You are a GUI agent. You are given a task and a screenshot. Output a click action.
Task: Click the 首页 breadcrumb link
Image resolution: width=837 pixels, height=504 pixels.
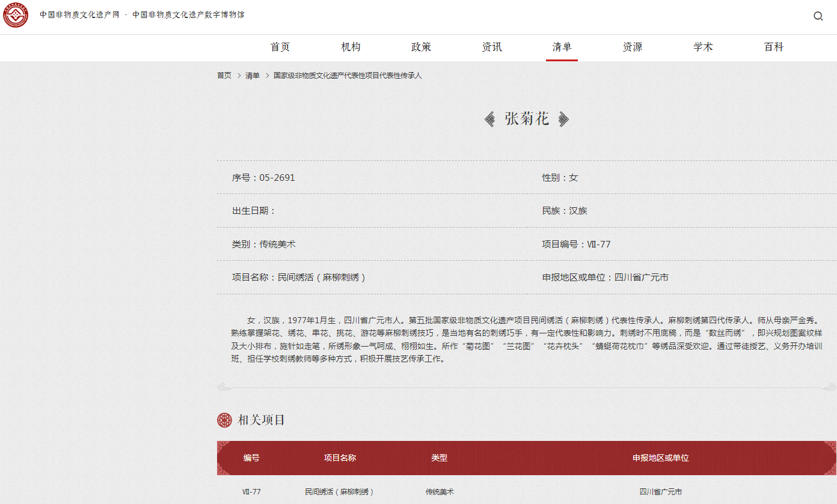(224, 76)
